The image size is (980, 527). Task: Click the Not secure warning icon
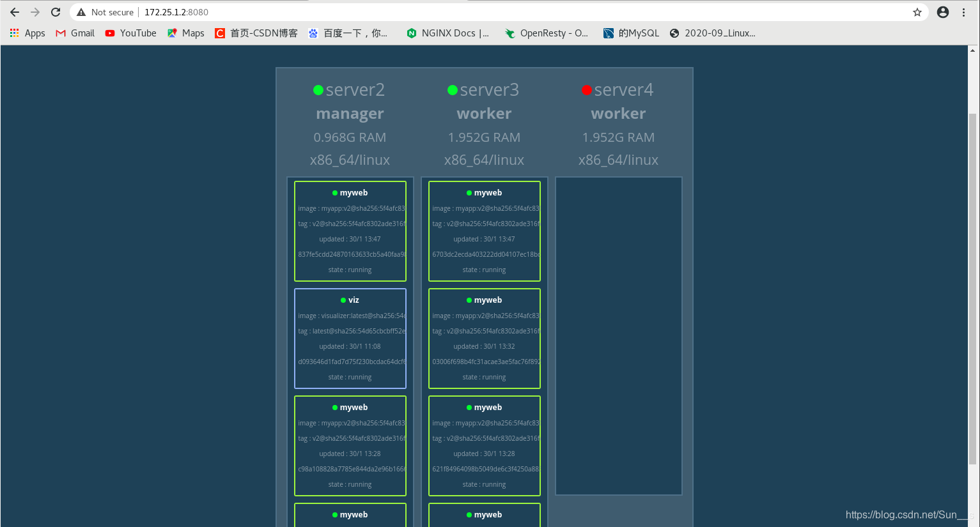tap(81, 12)
